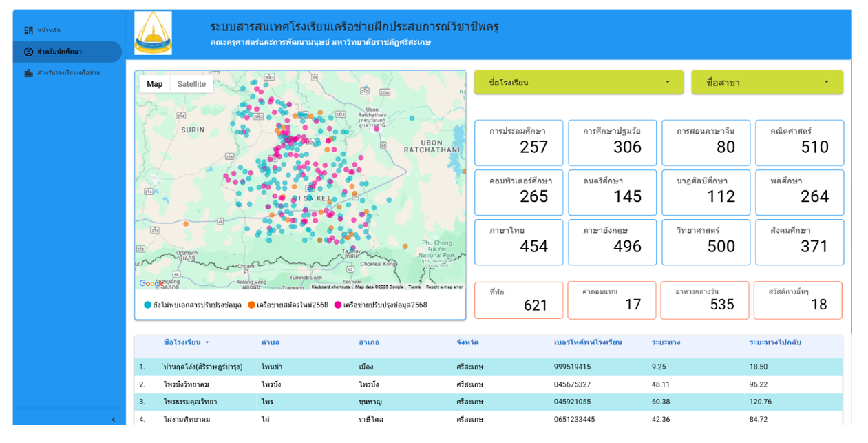868x443 pixels.
Task: Switch the map to Satellite view
Action: pyautogui.click(x=191, y=84)
